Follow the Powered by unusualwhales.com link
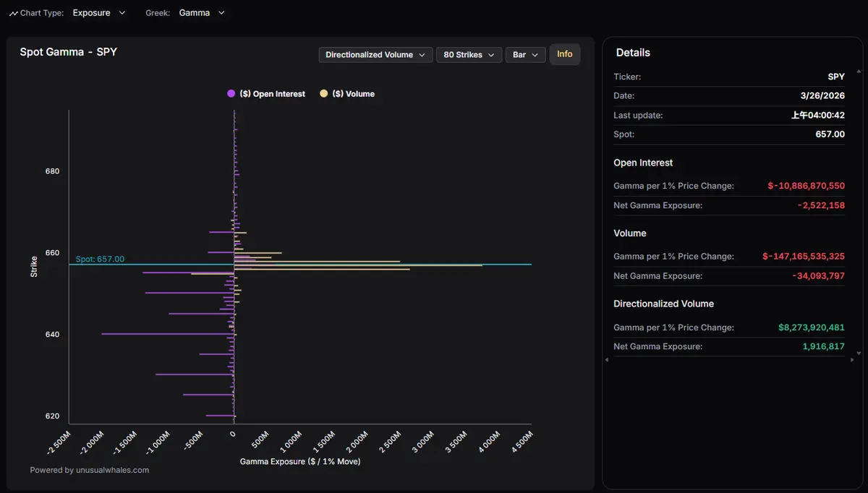 point(90,470)
